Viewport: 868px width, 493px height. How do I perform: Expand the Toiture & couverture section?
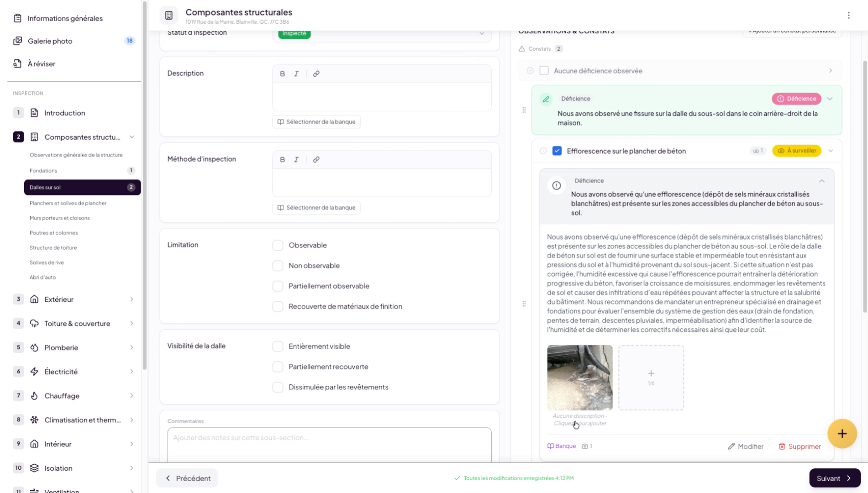pyautogui.click(x=132, y=324)
